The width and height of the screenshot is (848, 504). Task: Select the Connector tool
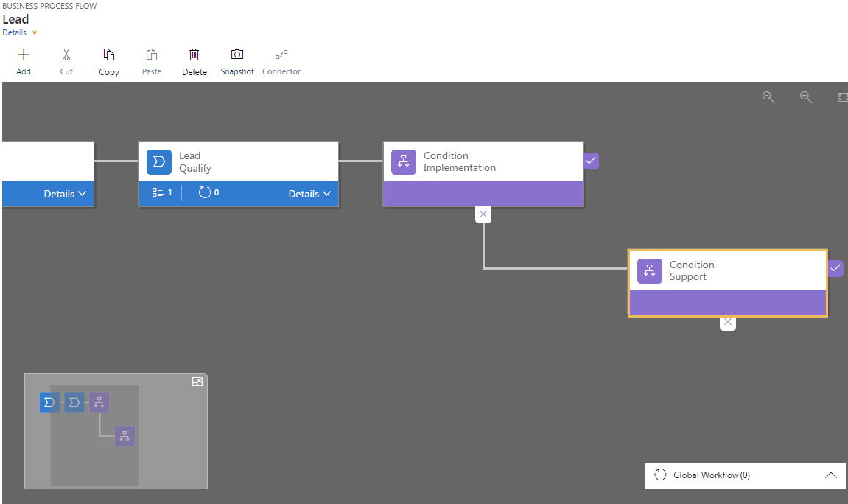coord(281,62)
